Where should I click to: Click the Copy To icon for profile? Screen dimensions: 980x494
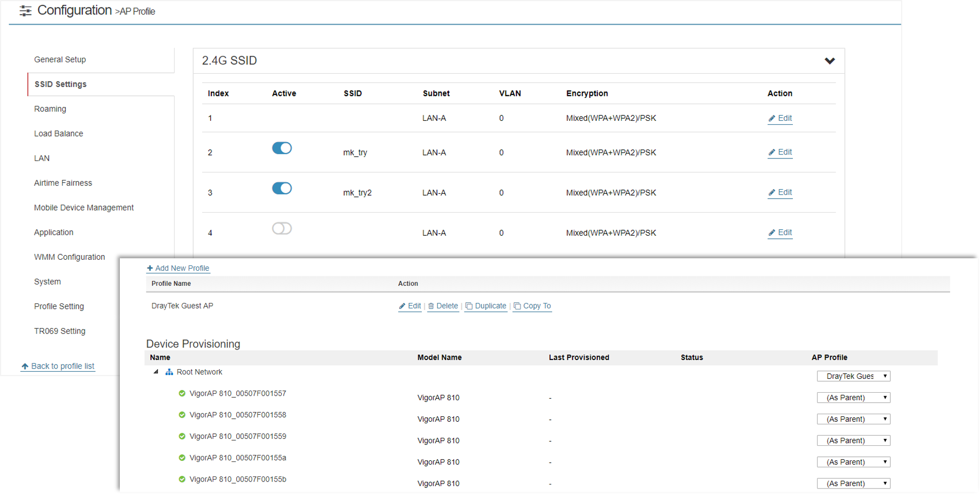click(x=517, y=306)
